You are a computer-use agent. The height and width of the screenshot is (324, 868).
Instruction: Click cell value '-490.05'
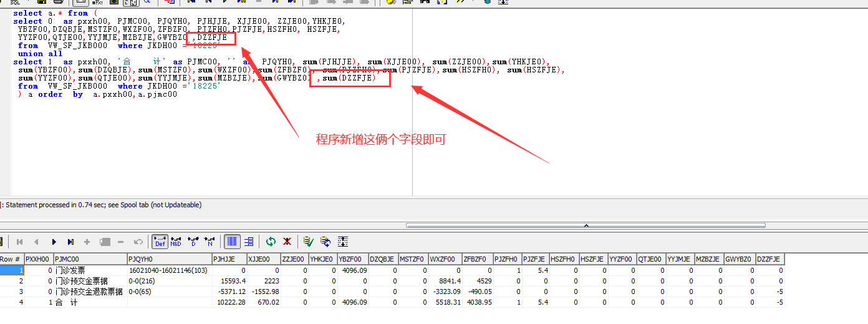(x=478, y=292)
